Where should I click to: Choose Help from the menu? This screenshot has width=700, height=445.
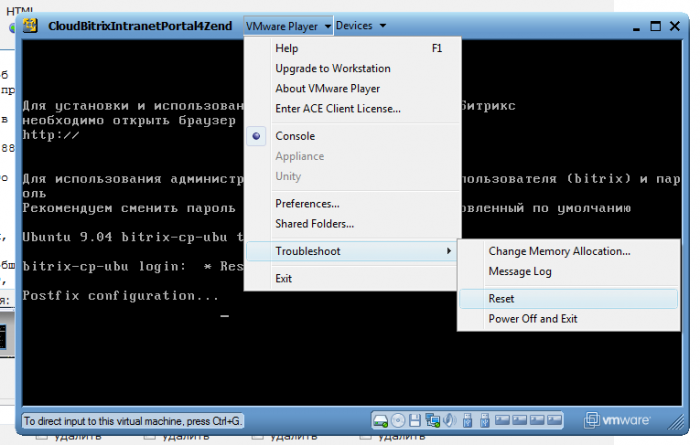point(353,48)
